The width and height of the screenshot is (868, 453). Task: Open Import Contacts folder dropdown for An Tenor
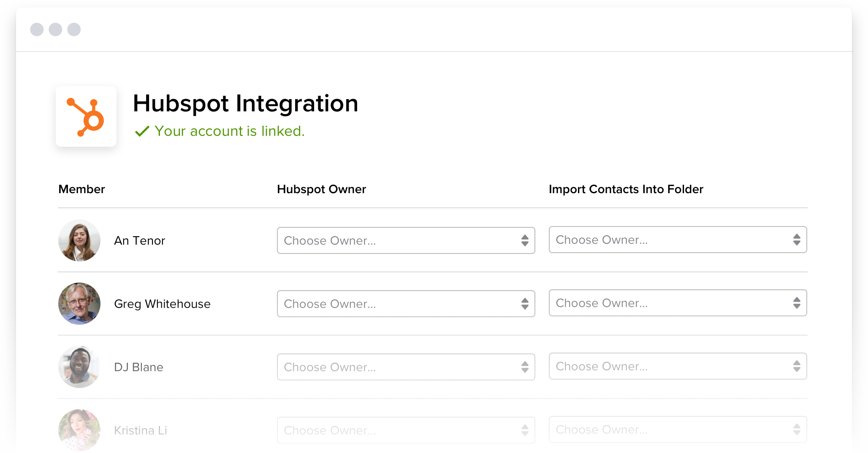[678, 240]
